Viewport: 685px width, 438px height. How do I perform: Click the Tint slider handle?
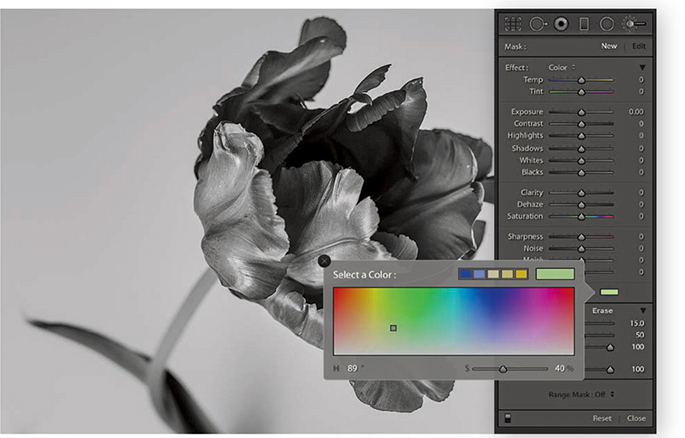581,92
